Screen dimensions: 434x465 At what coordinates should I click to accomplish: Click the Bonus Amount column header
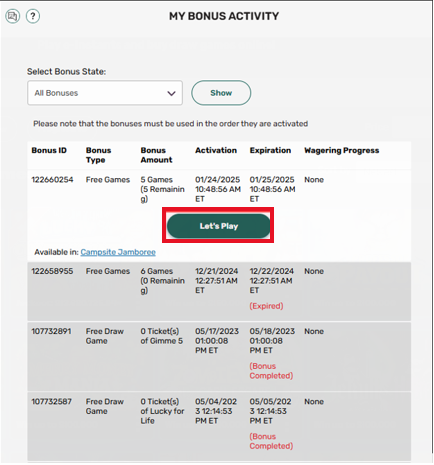pos(156,155)
